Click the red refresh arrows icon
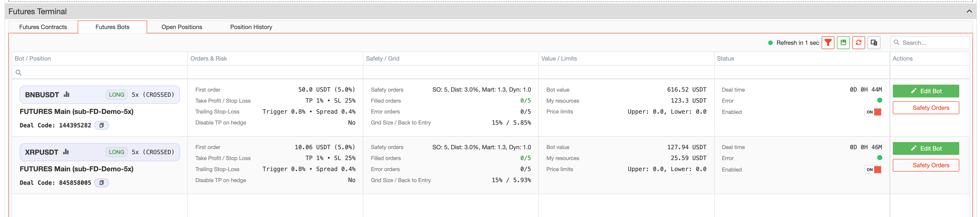The width and height of the screenshot is (980, 217). (858, 43)
